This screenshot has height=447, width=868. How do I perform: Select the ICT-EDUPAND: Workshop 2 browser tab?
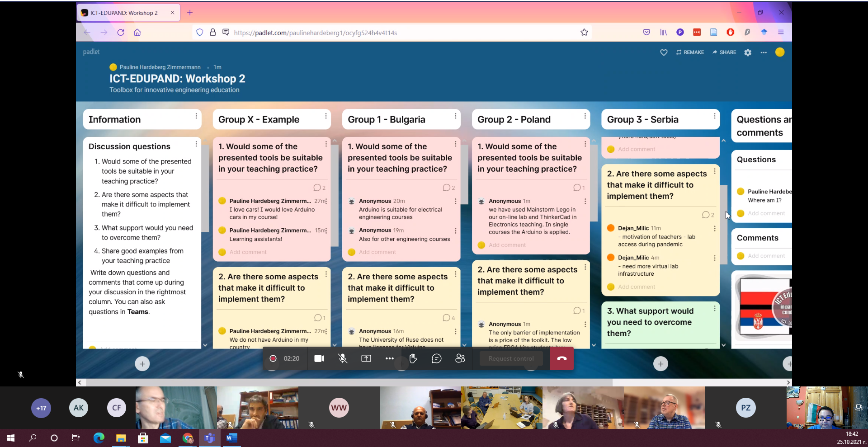(x=124, y=13)
